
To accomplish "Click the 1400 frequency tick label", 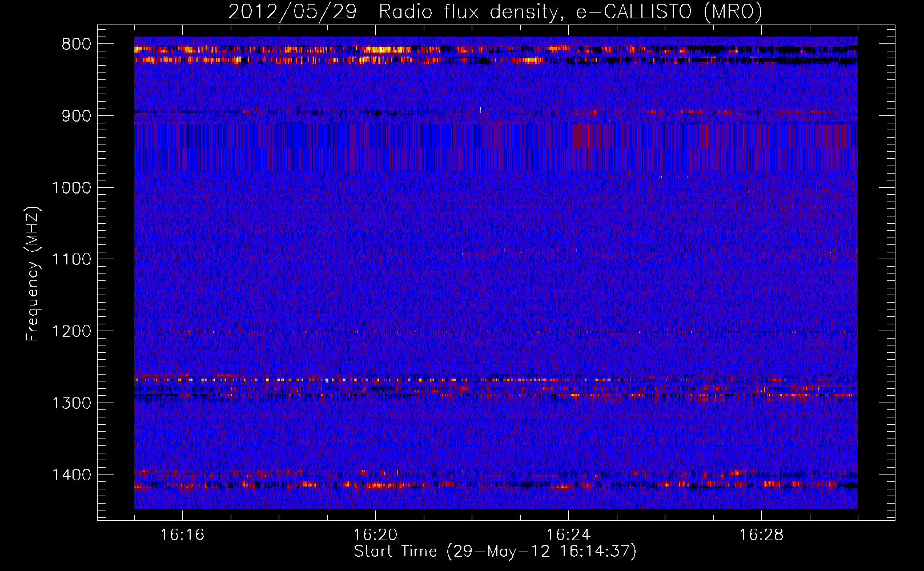I will point(72,475).
